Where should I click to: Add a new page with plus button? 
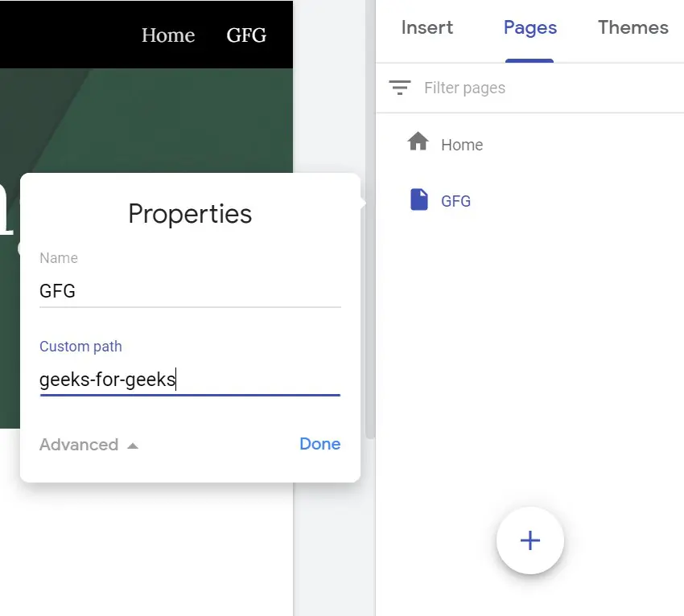[530, 540]
